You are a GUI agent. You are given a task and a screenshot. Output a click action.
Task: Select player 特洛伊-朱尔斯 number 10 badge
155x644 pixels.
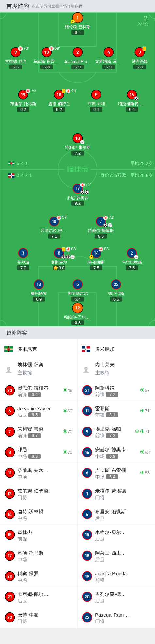pyautogui.click(x=77, y=138)
